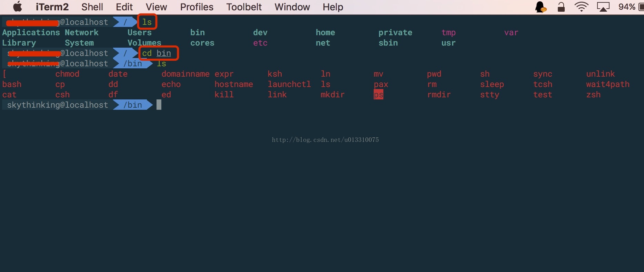Click the cores directory name

pos(202,43)
